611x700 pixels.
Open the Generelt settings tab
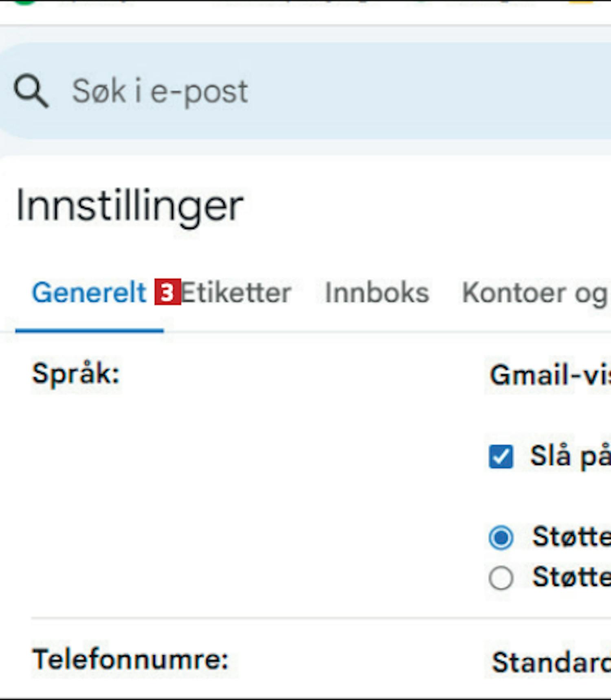click(x=89, y=293)
